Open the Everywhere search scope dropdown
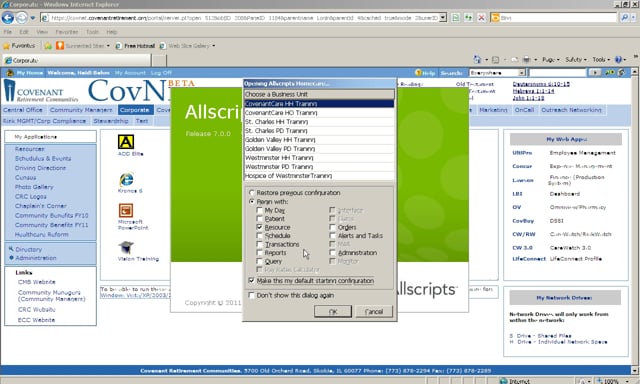Screen dimensions: 640x384 click(x=522, y=73)
